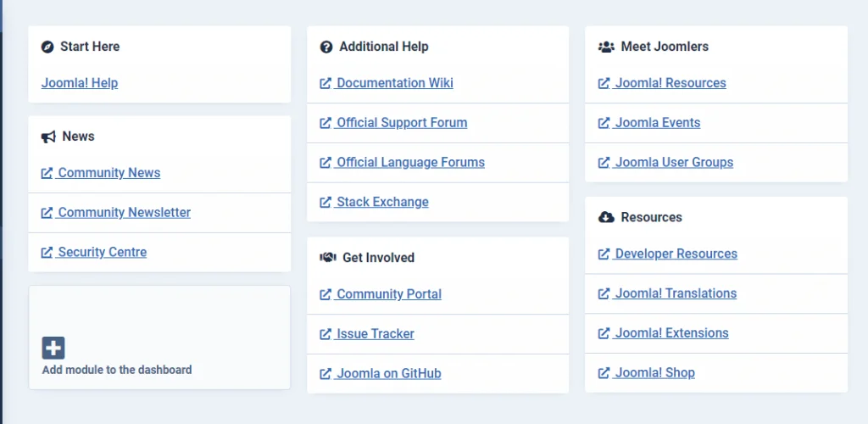Open Developer Resources link

pyautogui.click(x=668, y=254)
